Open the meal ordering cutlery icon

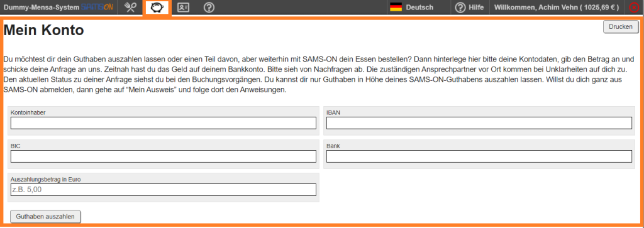click(x=131, y=8)
